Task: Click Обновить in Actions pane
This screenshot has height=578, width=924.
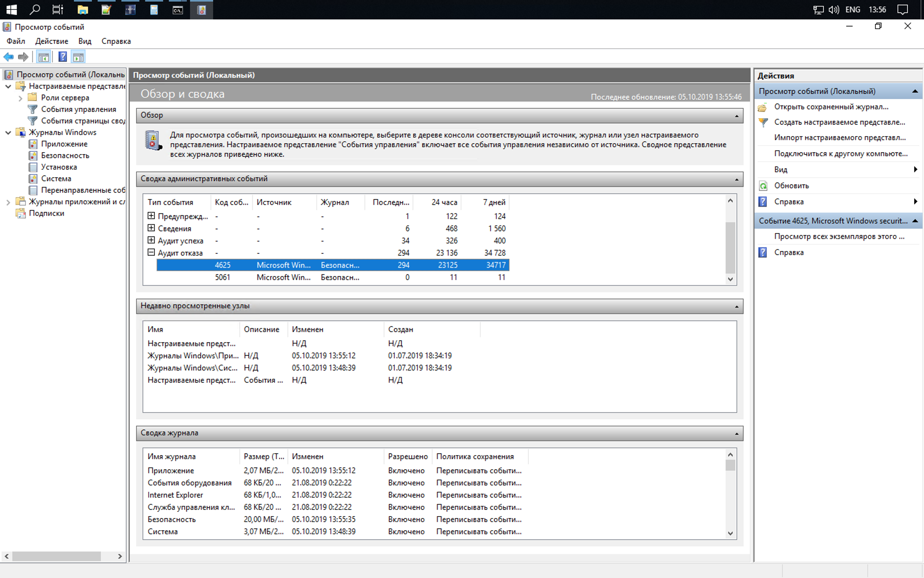Action: click(791, 186)
